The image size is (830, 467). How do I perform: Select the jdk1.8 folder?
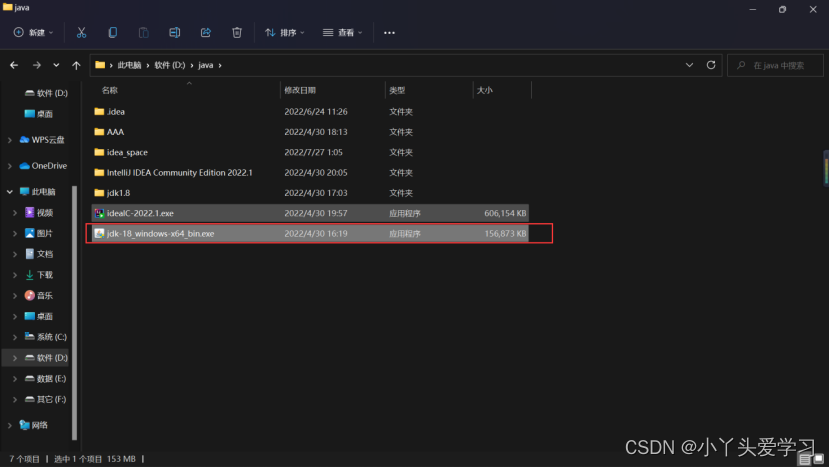pyautogui.click(x=310, y=193)
